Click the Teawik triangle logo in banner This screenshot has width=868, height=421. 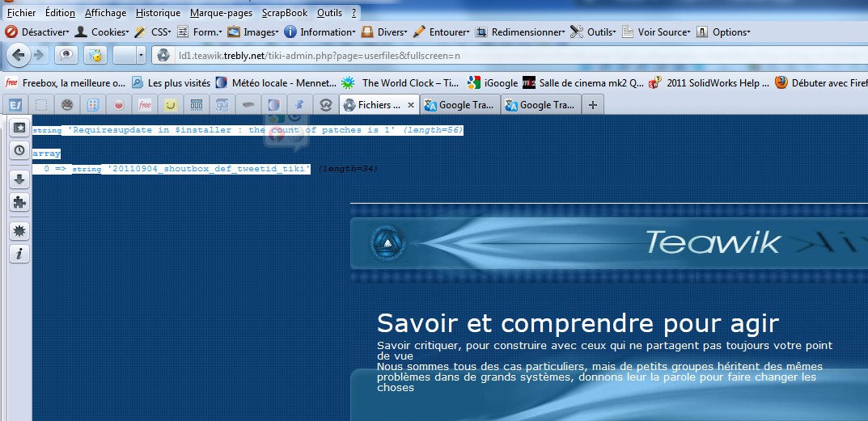(x=388, y=243)
